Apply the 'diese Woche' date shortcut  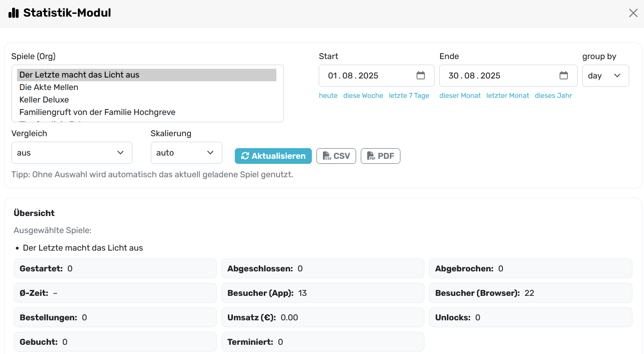[363, 96]
